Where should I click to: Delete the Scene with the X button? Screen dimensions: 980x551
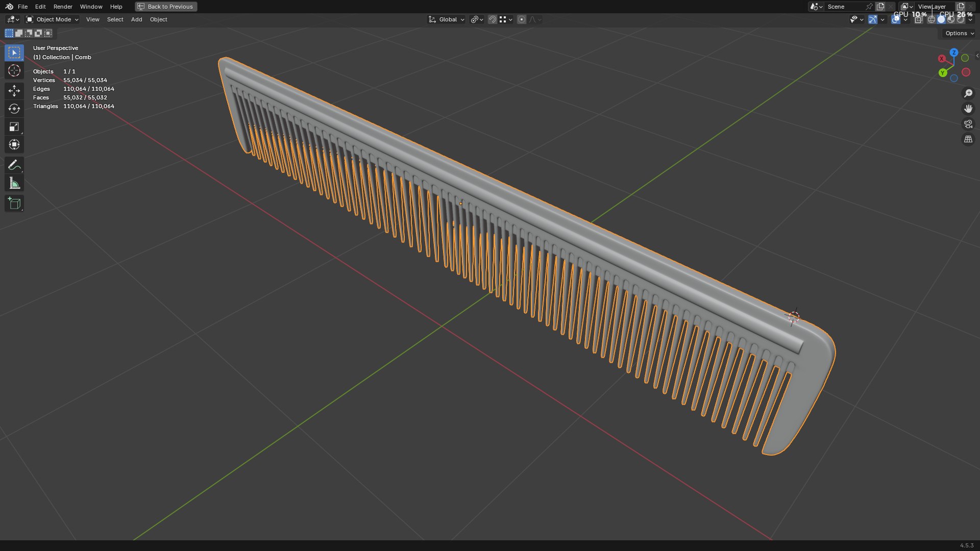(891, 7)
